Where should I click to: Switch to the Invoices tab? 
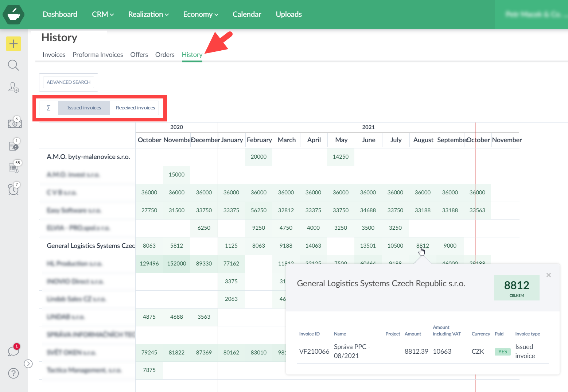point(54,55)
